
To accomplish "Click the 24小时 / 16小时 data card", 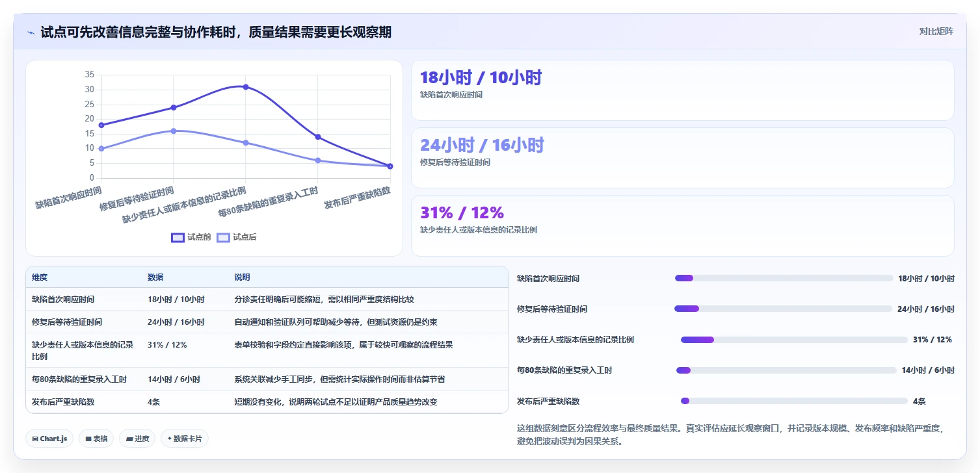I will click(682, 158).
